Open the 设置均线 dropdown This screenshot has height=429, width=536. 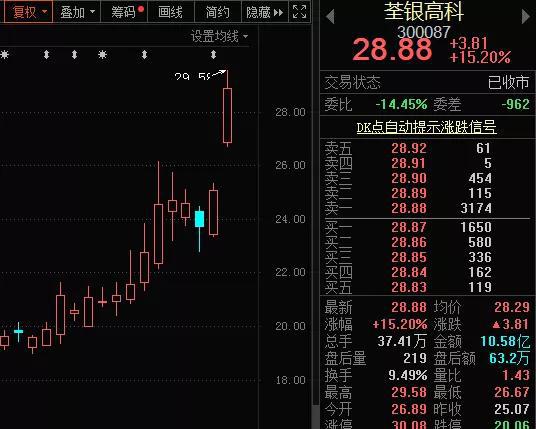pos(219,36)
